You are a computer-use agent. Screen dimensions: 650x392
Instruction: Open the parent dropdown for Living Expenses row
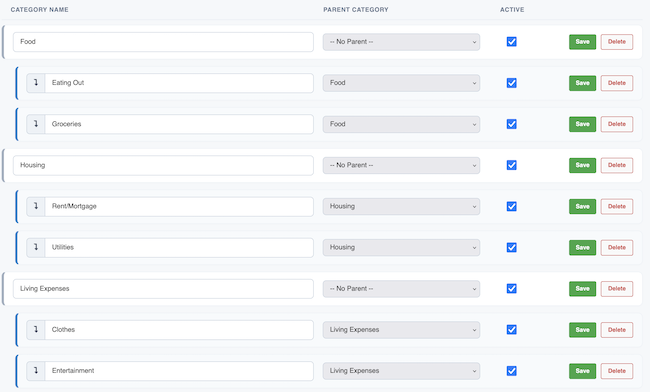click(401, 289)
